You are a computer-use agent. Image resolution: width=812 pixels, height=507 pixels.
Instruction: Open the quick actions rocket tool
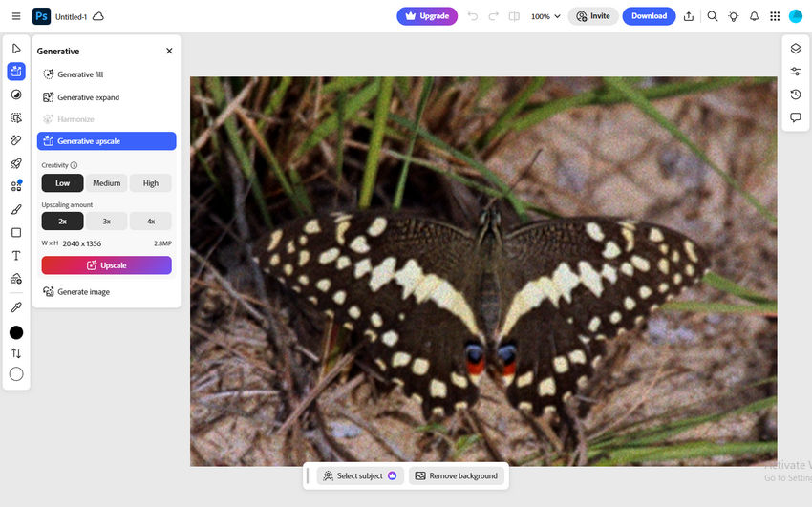[16, 163]
